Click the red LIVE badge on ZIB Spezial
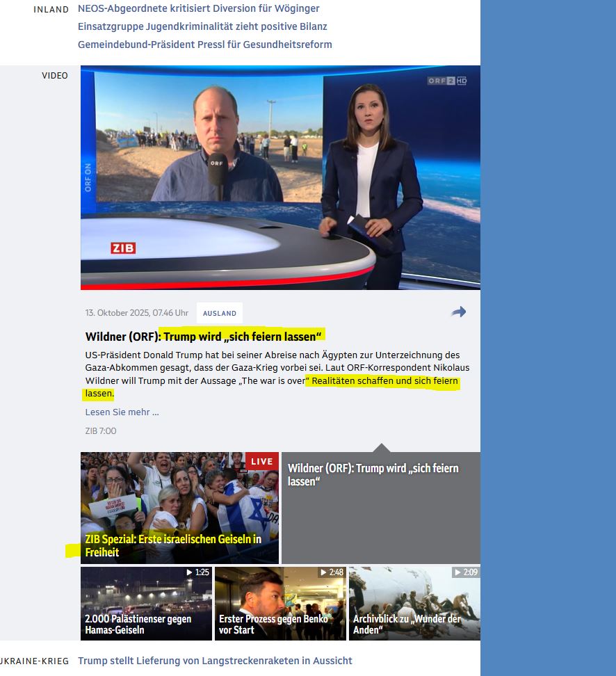This screenshot has height=676, width=616. click(262, 461)
